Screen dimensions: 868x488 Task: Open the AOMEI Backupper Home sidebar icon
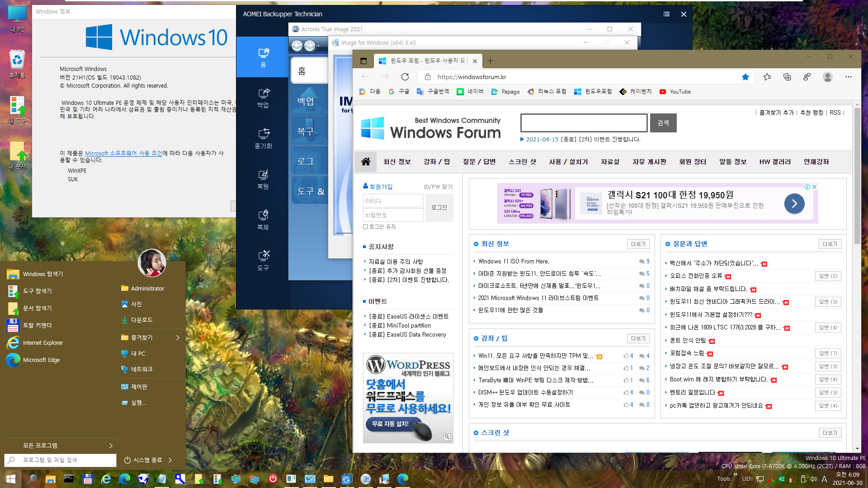point(263,57)
